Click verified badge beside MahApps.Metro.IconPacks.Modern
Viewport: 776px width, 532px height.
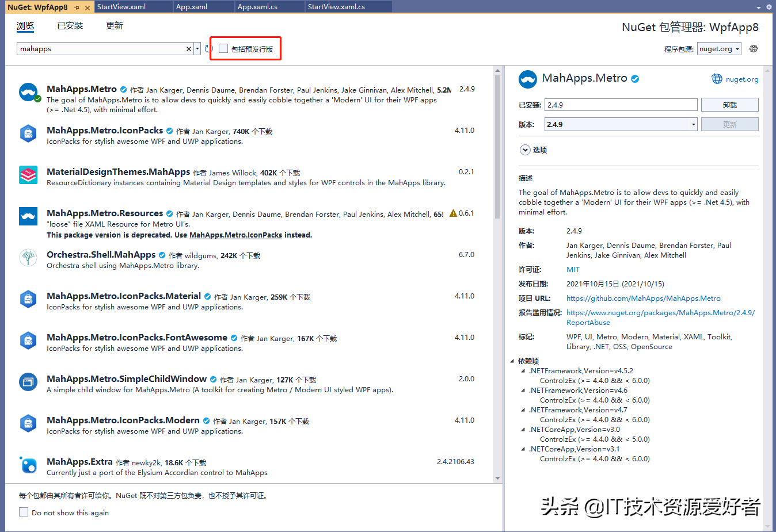point(206,421)
